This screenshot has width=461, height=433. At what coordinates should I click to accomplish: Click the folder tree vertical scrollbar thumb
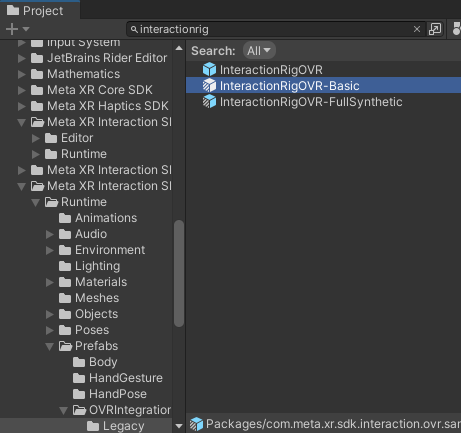[179, 273]
